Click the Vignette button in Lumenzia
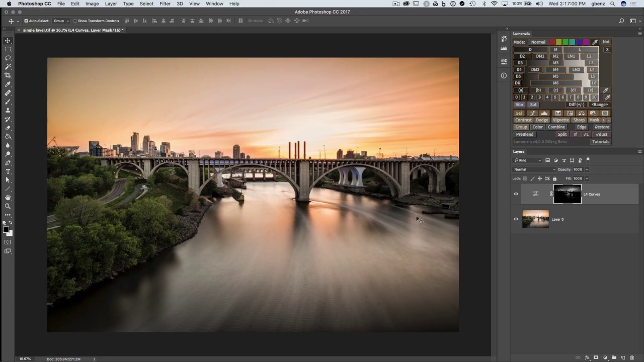The height and width of the screenshot is (362, 644). point(560,120)
